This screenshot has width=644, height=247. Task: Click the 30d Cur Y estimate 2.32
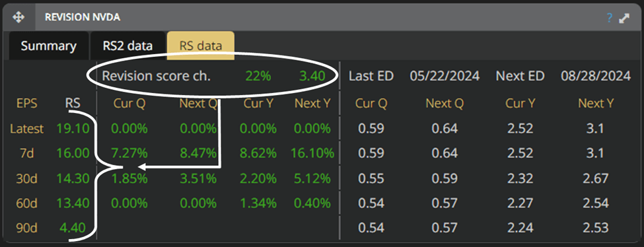tap(520, 179)
